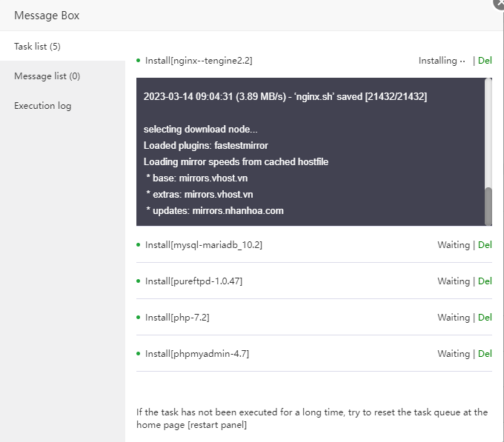Click 'Loading mirror speeds' log line
The width and height of the screenshot is (504, 442).
[x=236, y=162]
